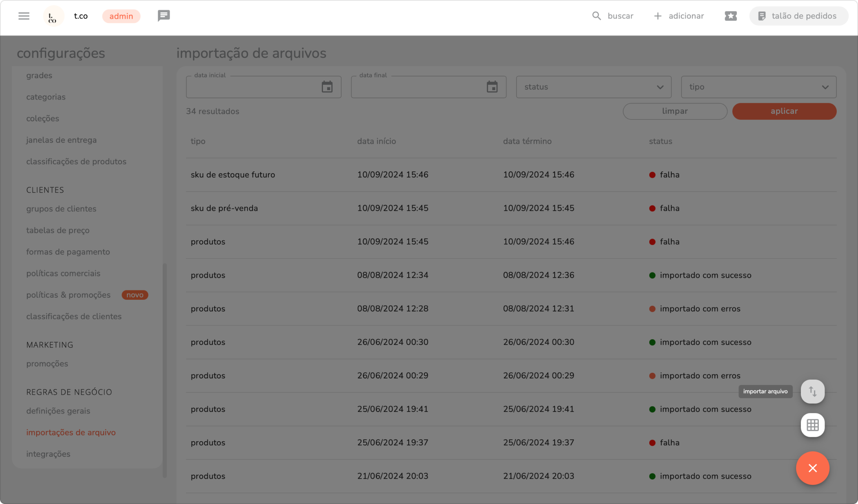This screenshot has width=858, height=504.
Task: Expand the status filter dropdown
Action: pyautogui.click(x=593, y=87)
